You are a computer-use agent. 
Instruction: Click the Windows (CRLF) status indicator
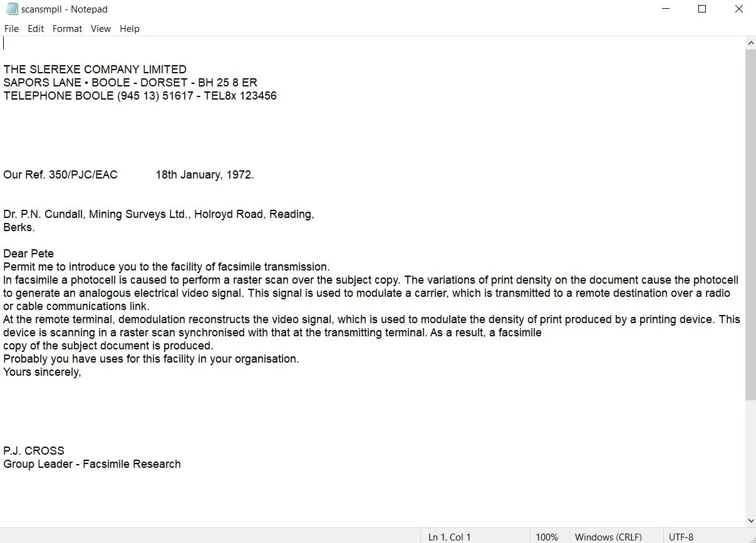[608, 537]
